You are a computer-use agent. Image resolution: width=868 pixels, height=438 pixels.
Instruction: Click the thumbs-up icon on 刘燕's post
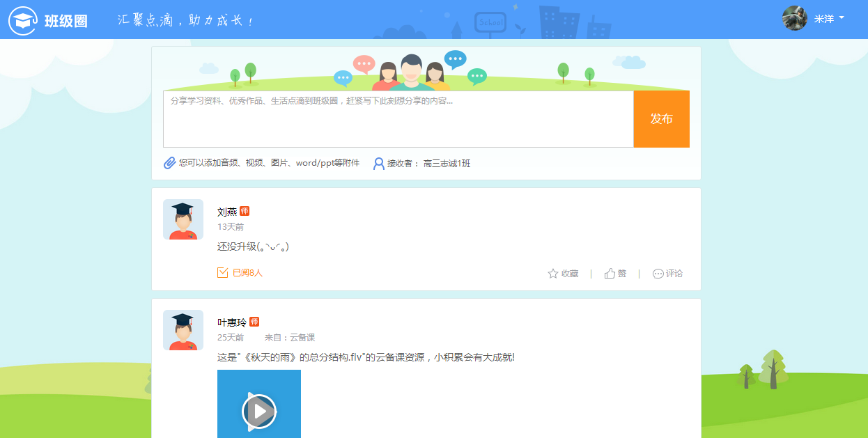(x=610, y=274)
